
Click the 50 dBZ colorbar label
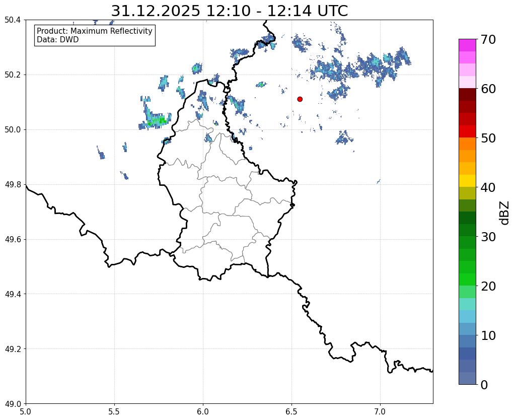(x=488, y=138)
